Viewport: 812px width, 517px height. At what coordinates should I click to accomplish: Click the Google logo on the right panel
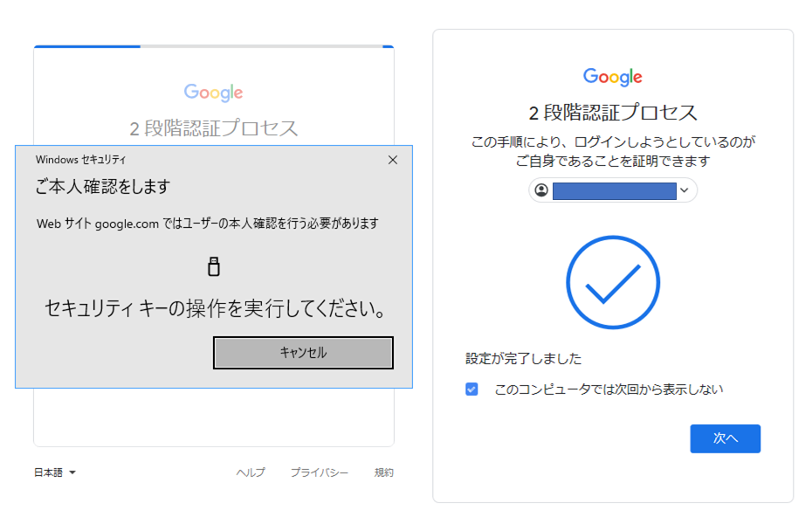click(613, 77)
